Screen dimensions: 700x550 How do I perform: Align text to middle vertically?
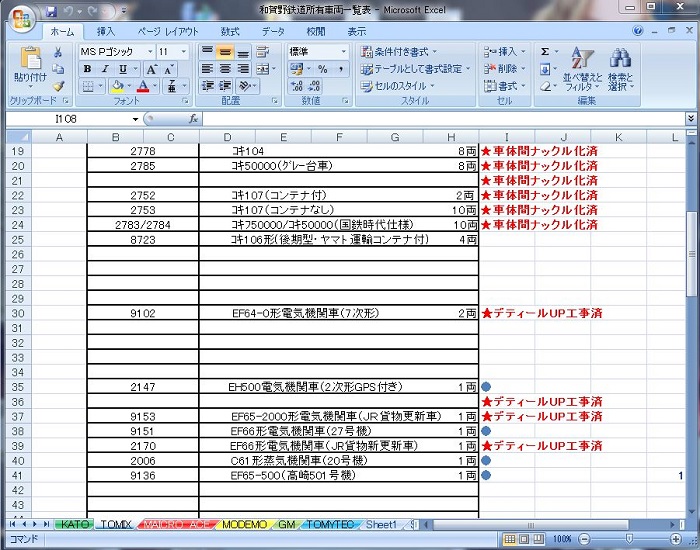click(x=225, y=52)
